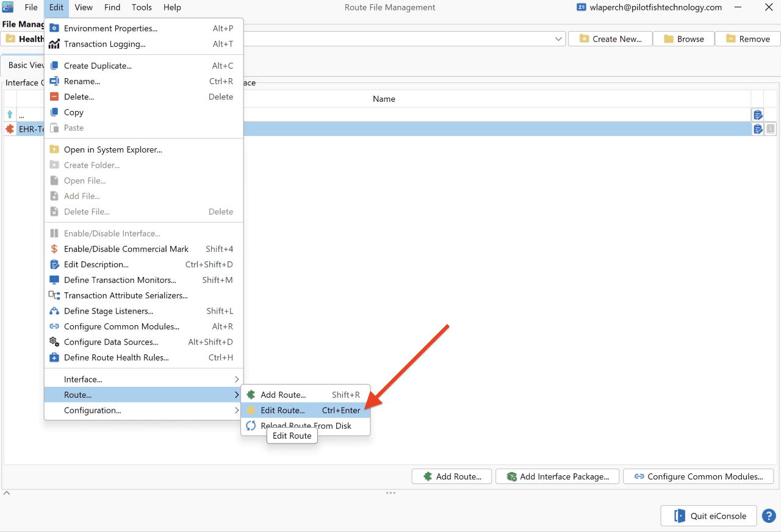781x532 pixels.
Task: Choose Reload Route From Disk
Action: click(306, 426)
